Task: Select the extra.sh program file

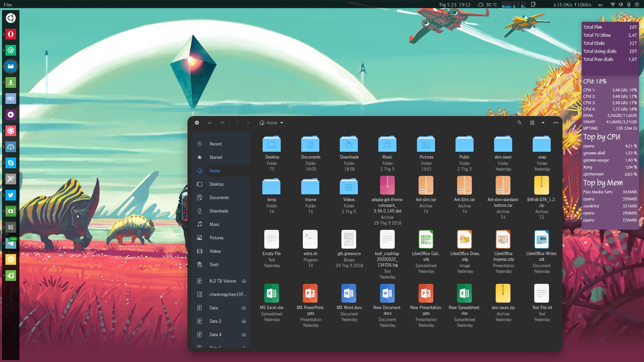Action: click(310, 239)
